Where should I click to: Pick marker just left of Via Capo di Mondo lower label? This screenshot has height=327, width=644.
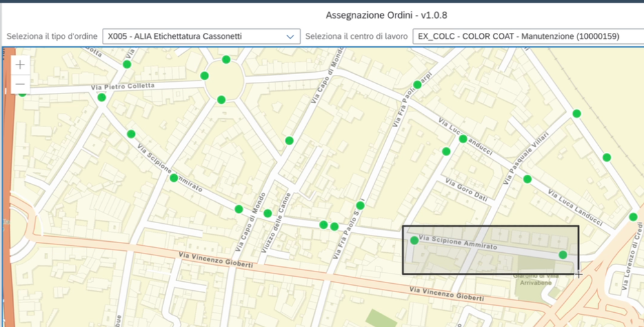click(x=239, y=209)
